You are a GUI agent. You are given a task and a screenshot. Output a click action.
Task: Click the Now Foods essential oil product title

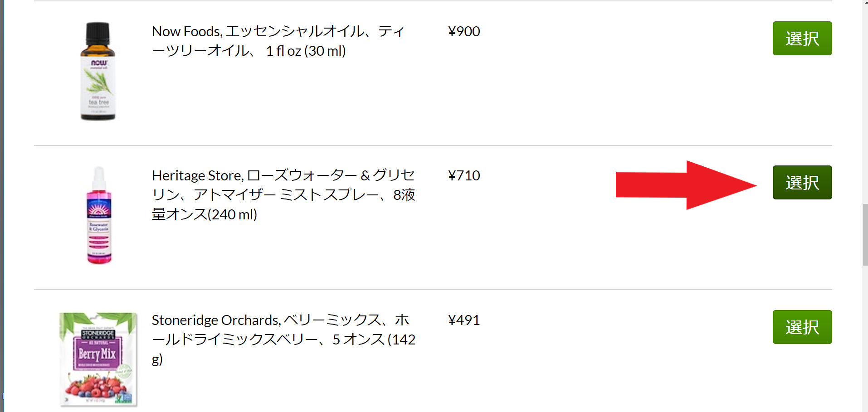(x=278, y=41)
